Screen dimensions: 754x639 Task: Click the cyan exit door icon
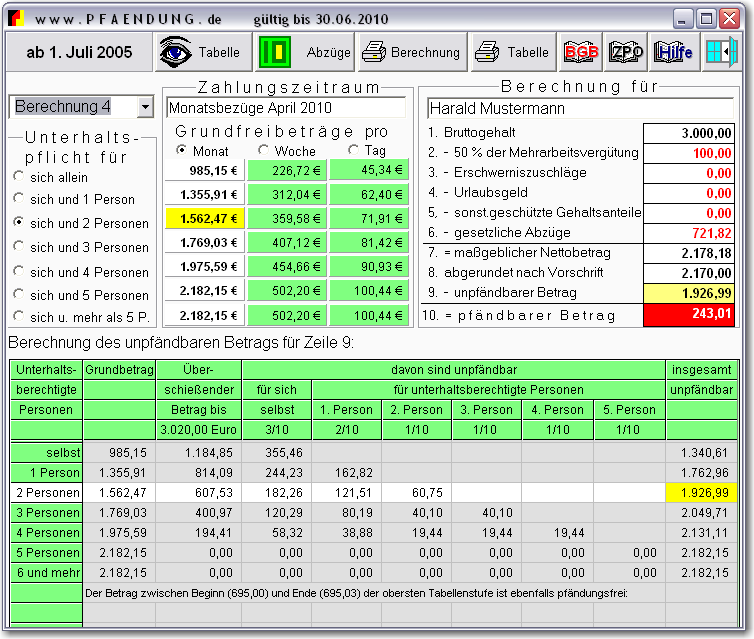point(721,51)
